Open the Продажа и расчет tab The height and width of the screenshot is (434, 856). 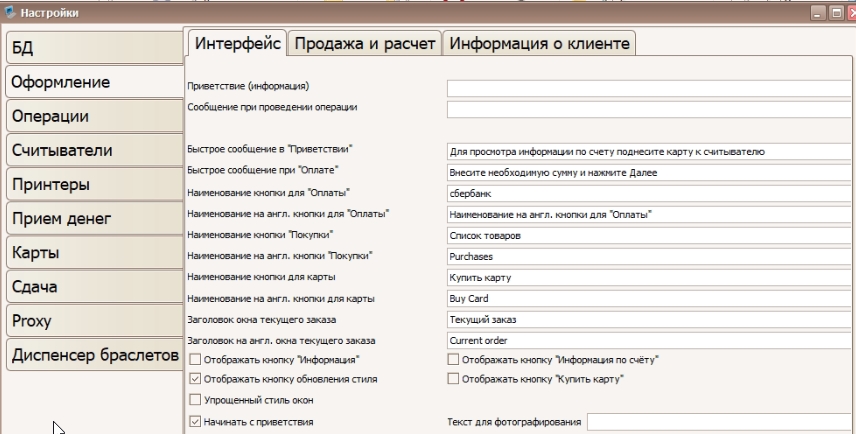365,43
